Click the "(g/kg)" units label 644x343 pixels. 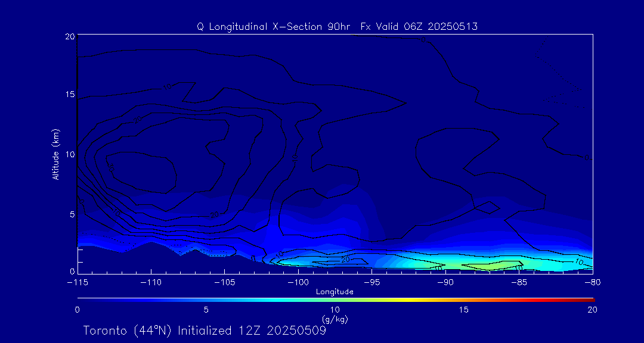[335, 319]
